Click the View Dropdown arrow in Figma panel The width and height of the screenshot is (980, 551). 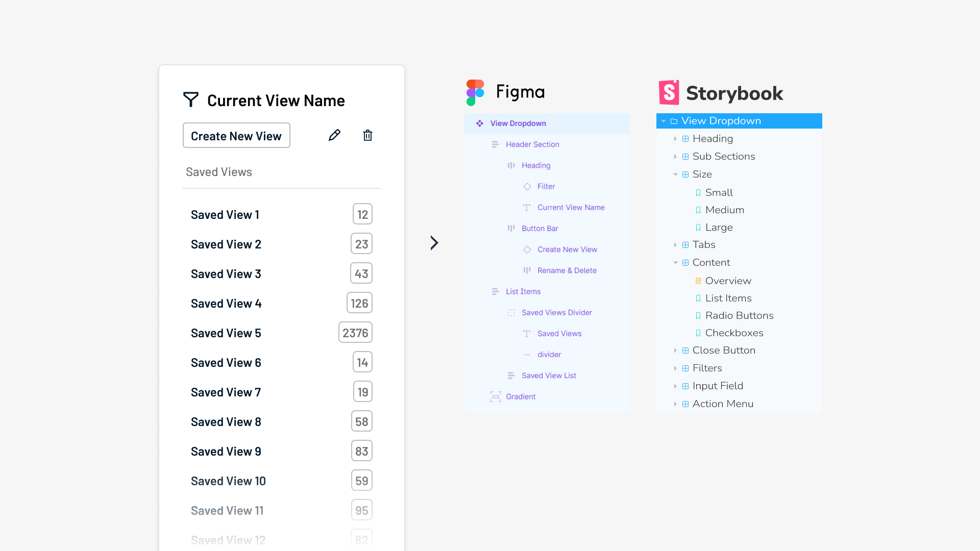[x=479, y=123]
